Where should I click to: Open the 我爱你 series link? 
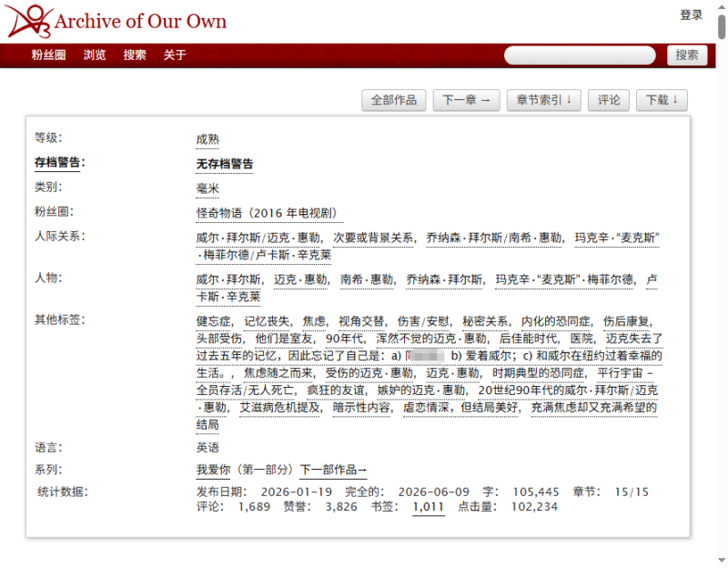213,470
